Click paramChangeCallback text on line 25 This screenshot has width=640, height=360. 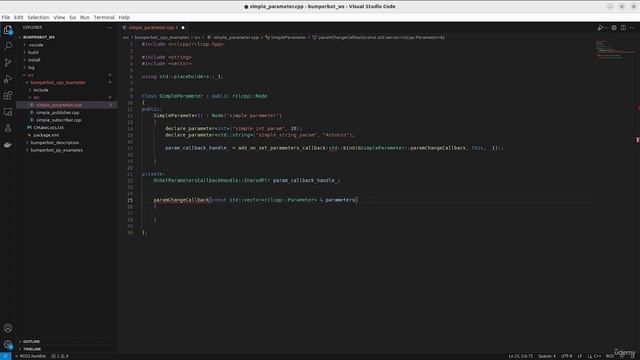click(x=181, y=200)
